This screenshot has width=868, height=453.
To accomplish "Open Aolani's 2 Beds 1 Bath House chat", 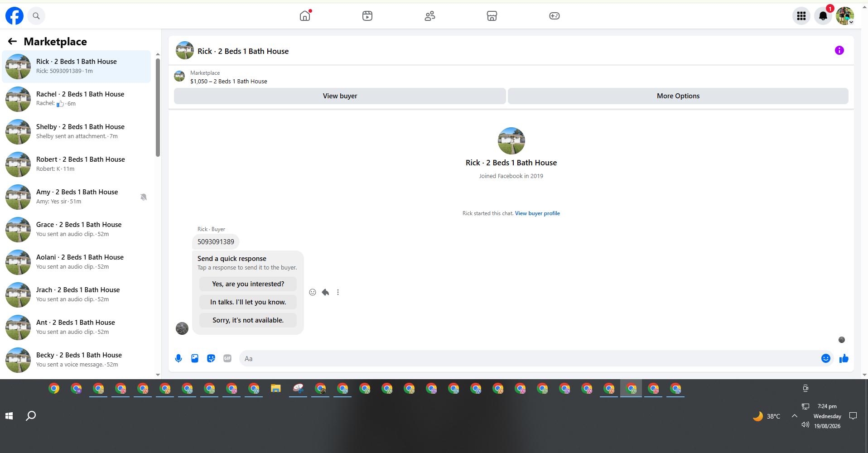I will pos(77,262).
